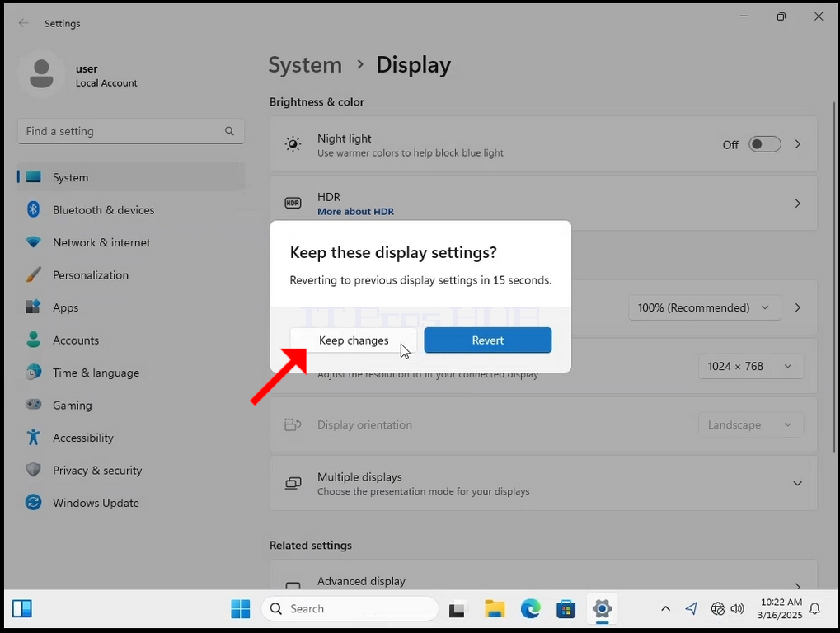This screenshot has height=633, width=840.
Task: Toggle the Night light switch
Action: [764, 144]
